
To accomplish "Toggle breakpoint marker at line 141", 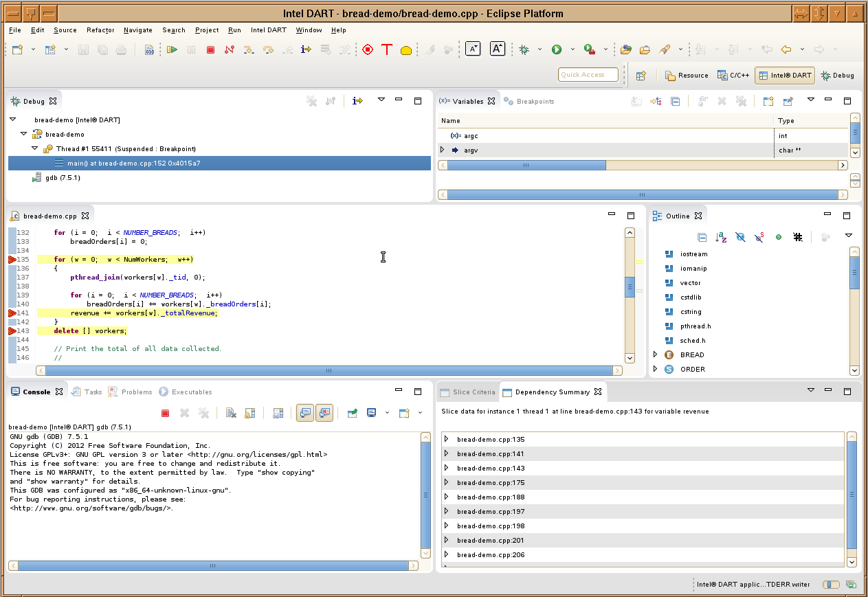I will (x=12, y=313).
